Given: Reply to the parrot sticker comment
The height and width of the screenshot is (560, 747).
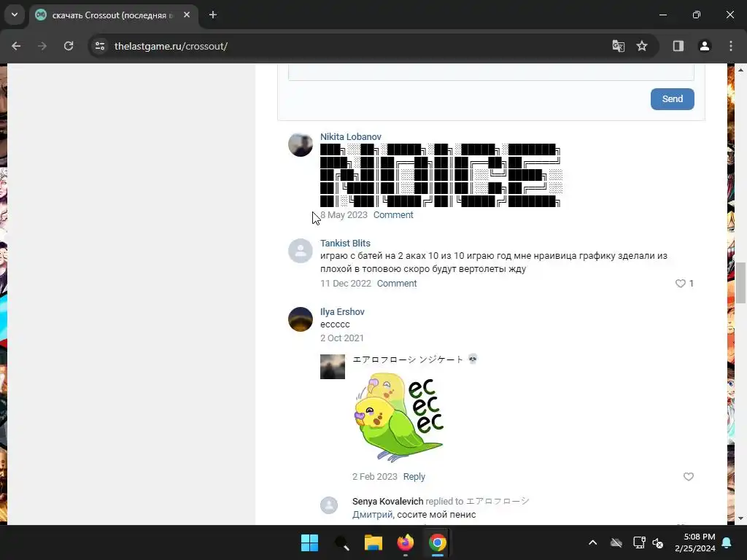Looking at the screenshot, I should [414, 477].
